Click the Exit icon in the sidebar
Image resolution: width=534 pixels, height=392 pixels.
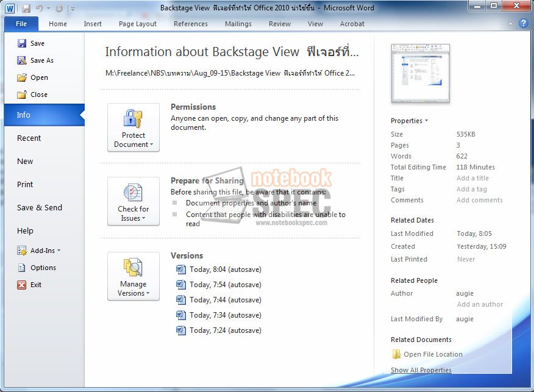tap(21, 285)
